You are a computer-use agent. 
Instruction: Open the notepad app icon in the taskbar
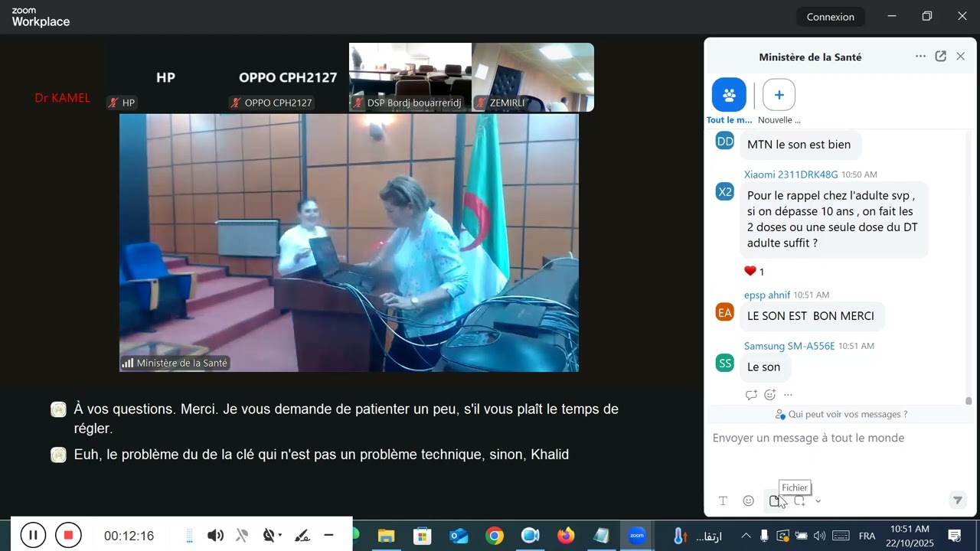pos(602,536)
